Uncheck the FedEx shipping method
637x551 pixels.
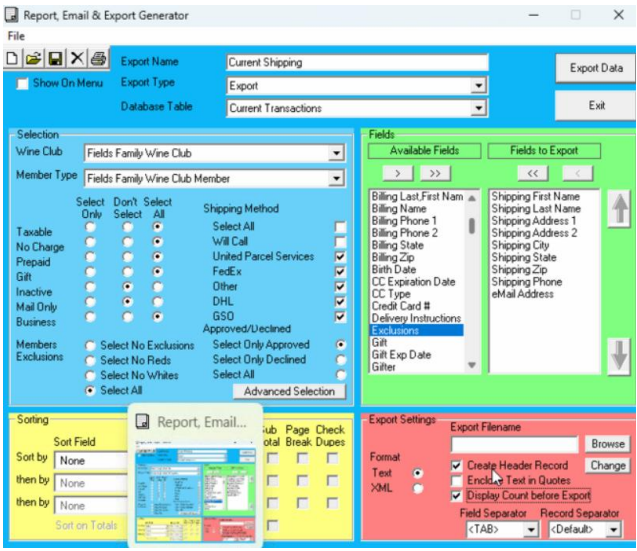[340, 272]
